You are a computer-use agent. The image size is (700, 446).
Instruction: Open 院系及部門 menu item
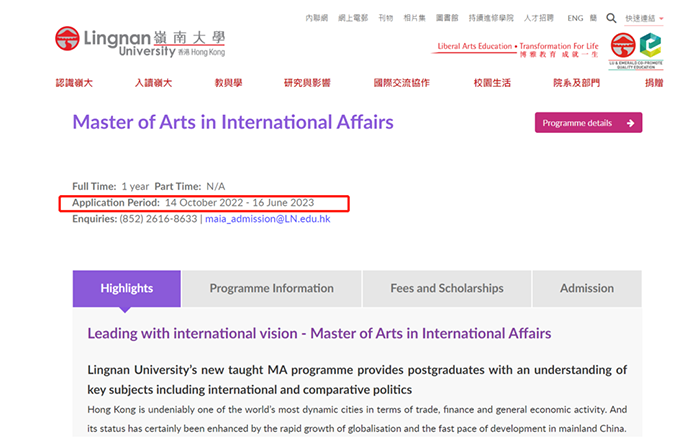(577, 83)
